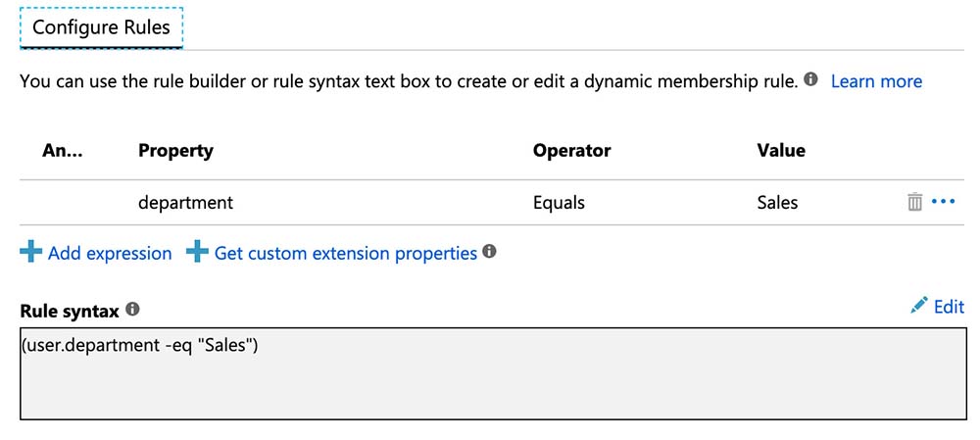Click info icon beside dynamic membership rule text

(x=810, y=80)
